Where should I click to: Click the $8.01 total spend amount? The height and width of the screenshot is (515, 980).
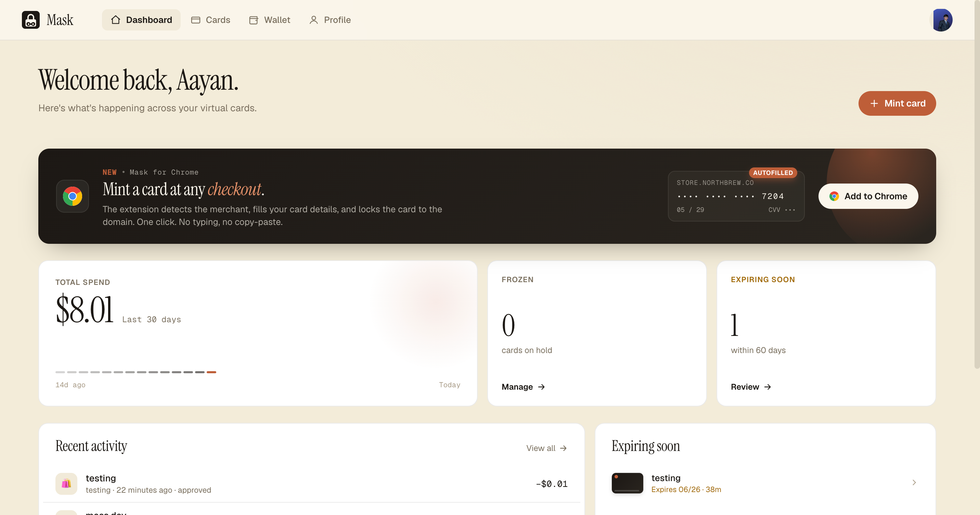85,309
